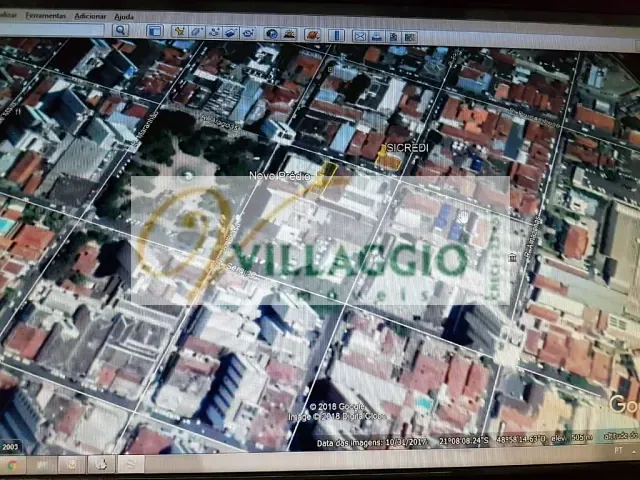Open the Ajuda menu
The height and width of the screenshot is (480, 640).
(x=124, y=17)
